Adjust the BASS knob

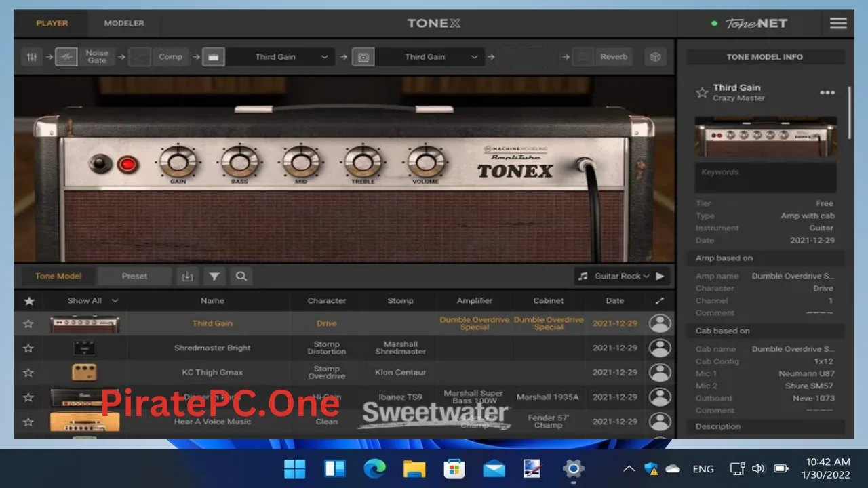239,163
